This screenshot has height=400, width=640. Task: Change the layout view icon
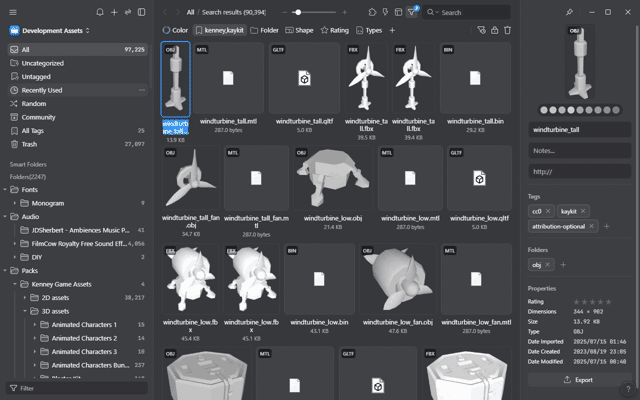pyautogui.click(x=398, y=12)
